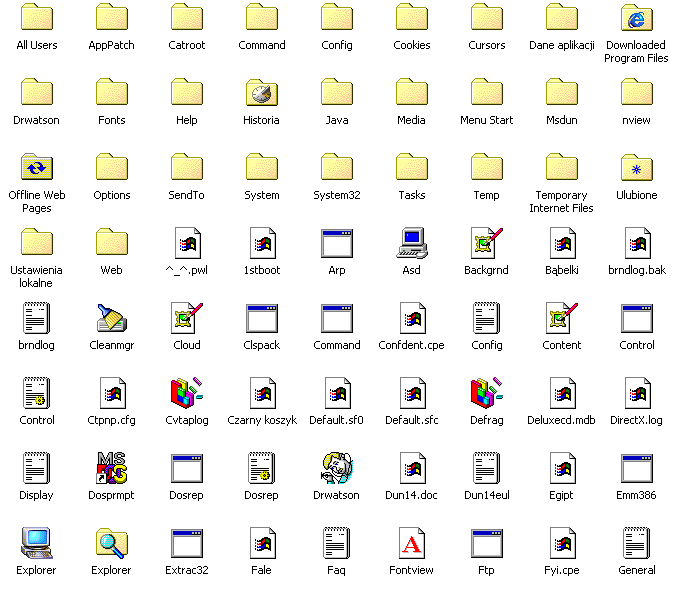Click the 'Java' folder label

pyautogui.click(x=337, y=120)
